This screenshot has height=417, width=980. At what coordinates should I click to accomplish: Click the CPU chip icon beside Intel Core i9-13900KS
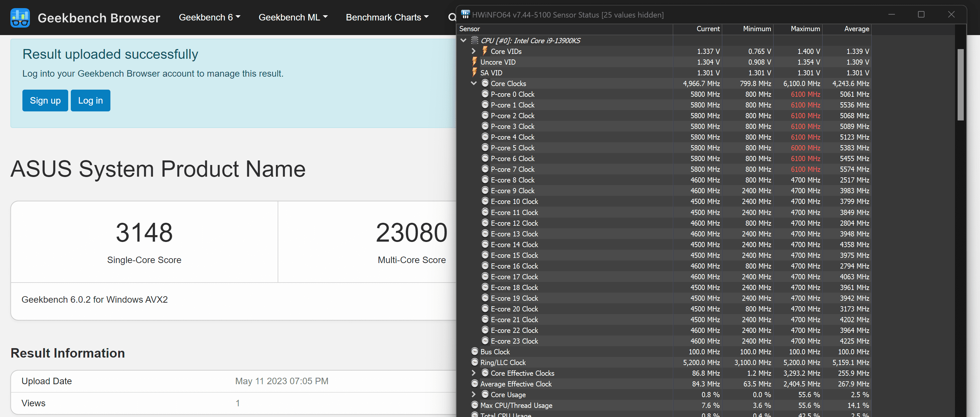(475, 40)
